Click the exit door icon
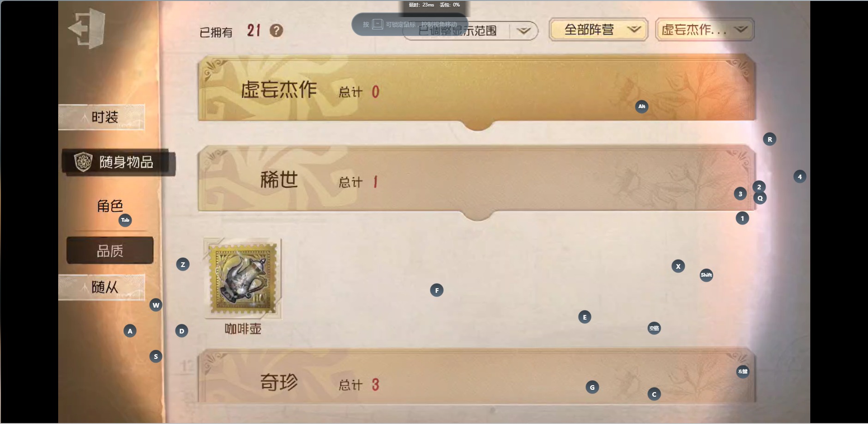This screenshot has width=868, height=424. pos(87,28)
